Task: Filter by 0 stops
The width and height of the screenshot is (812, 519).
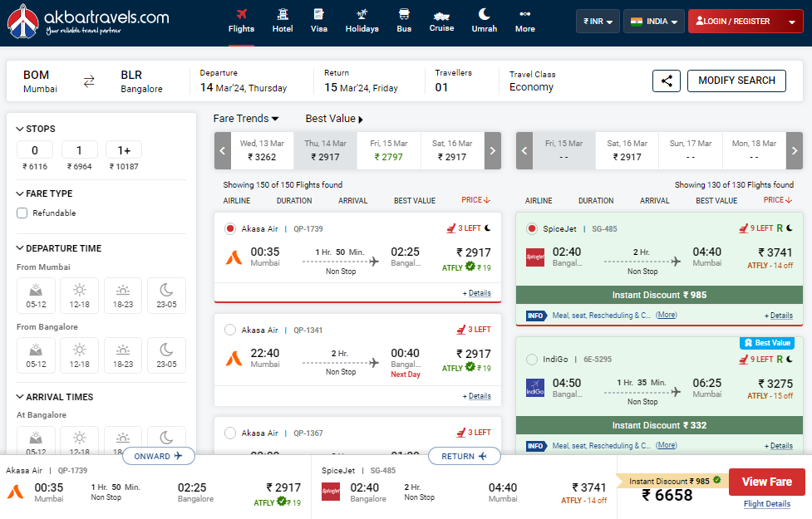Action: (x=35, y=150)
